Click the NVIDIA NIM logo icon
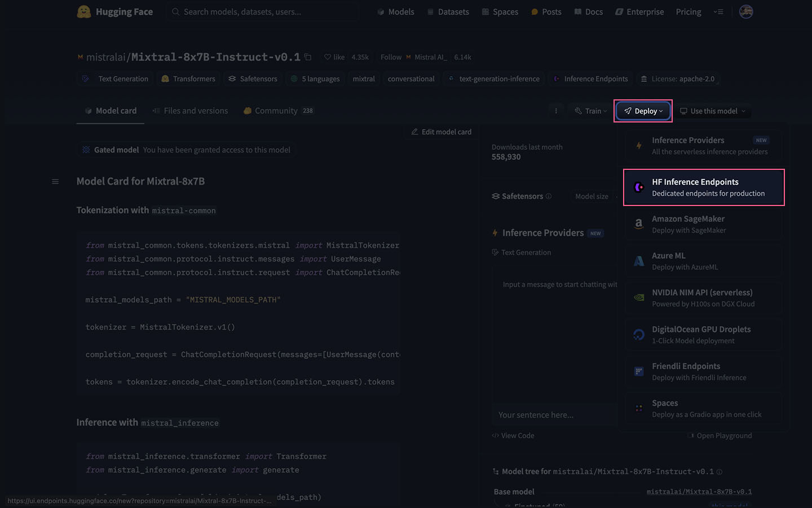Screen dimensions: 812x508 click(639, 297)
